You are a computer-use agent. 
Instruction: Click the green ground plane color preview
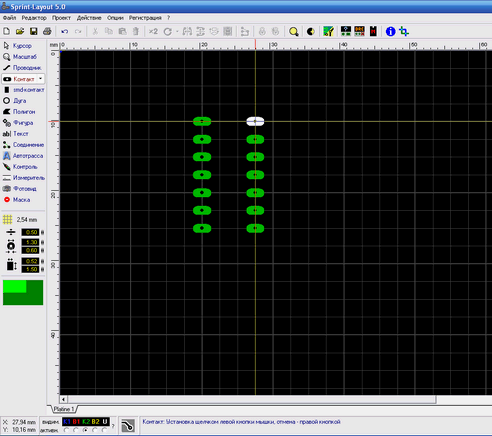[23, 292]
